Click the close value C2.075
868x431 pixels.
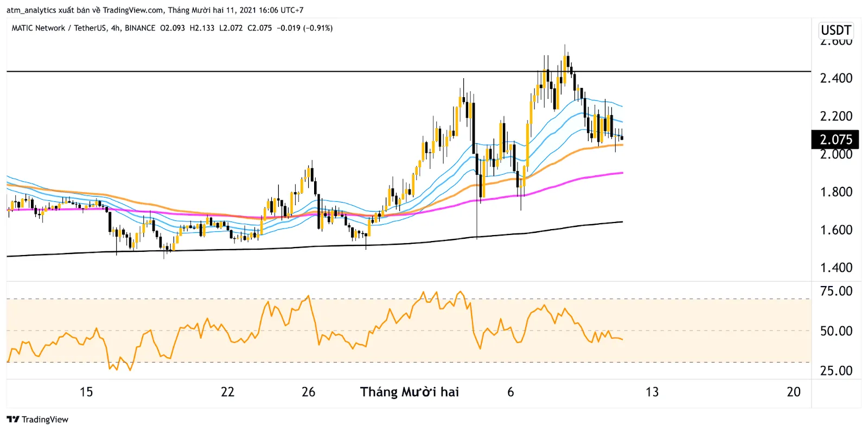tap(260, 28)
